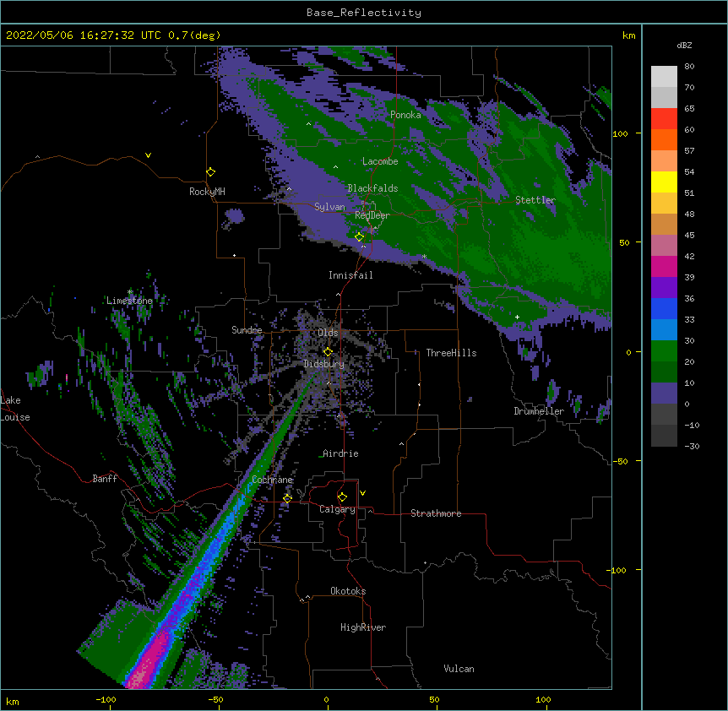
Task: Click the Banff label
Action: [105, 479]
